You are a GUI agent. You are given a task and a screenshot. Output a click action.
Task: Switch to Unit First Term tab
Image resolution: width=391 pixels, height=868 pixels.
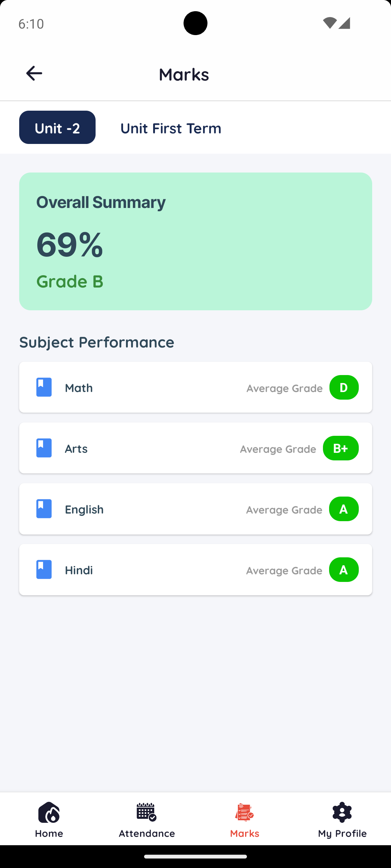point(171,128)
